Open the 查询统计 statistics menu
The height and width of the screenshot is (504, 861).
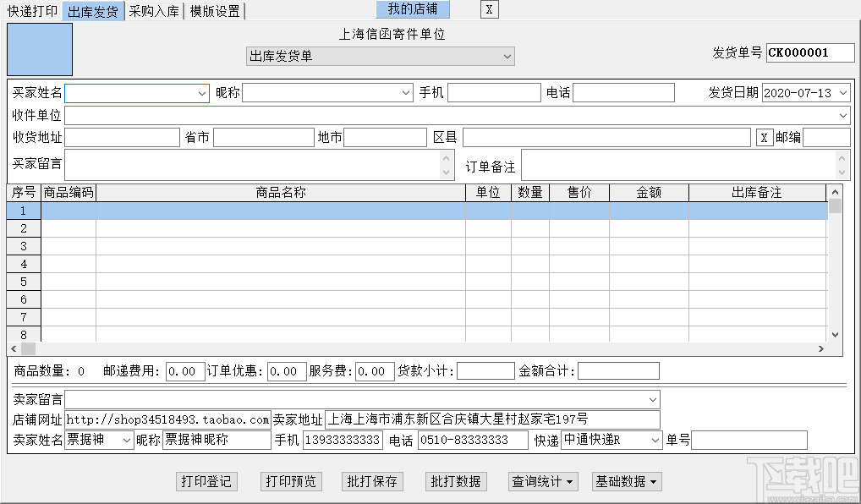[x=542, y=480]
